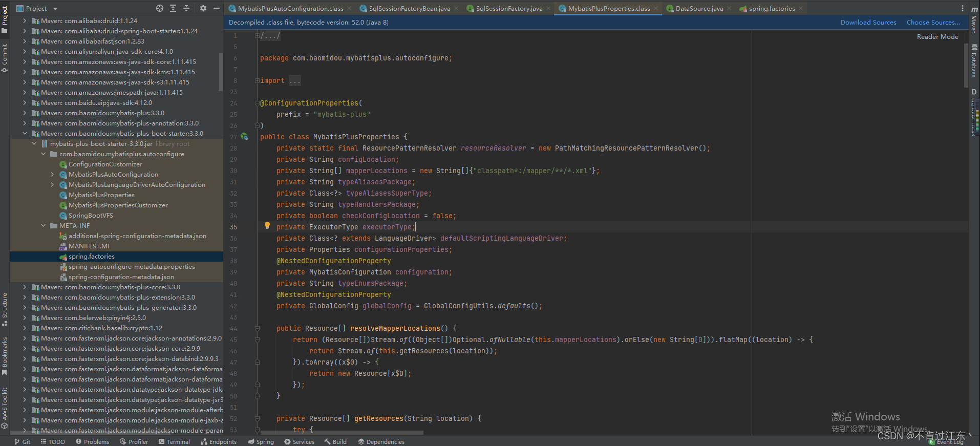The image size is (980, 446).
Task: Open the editor tabs overflow menu
Action: coord(963,8)
